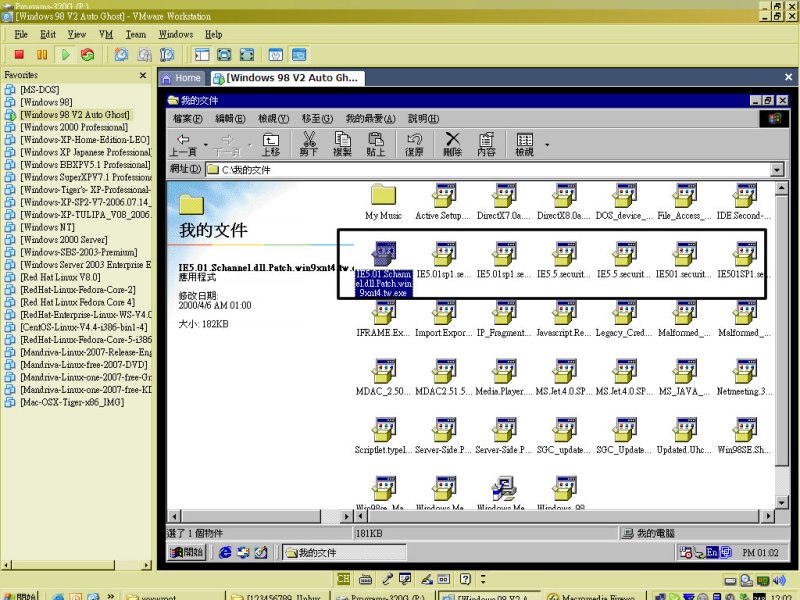Select [Mac-OSX-Tiger-x86_IMG] in Favorites
Screen dimensions: 800x600
click(x=72, y=402)
